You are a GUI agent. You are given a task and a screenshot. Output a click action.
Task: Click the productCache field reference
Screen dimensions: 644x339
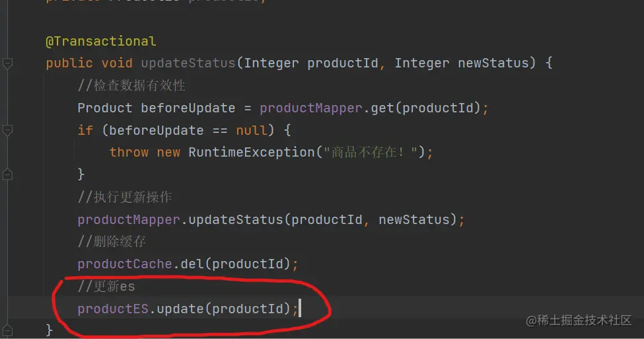click(124, 264)
